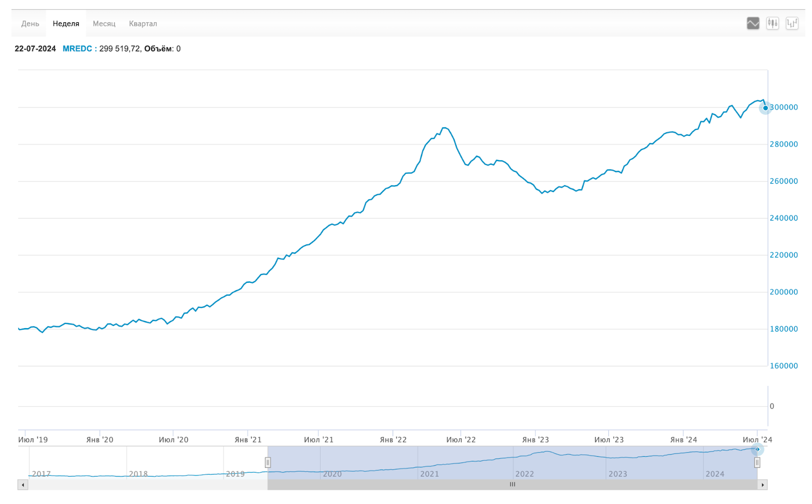Click the 260000 price axis label
This screenshot has height=504, width=812.
click(x=784, y=181)
